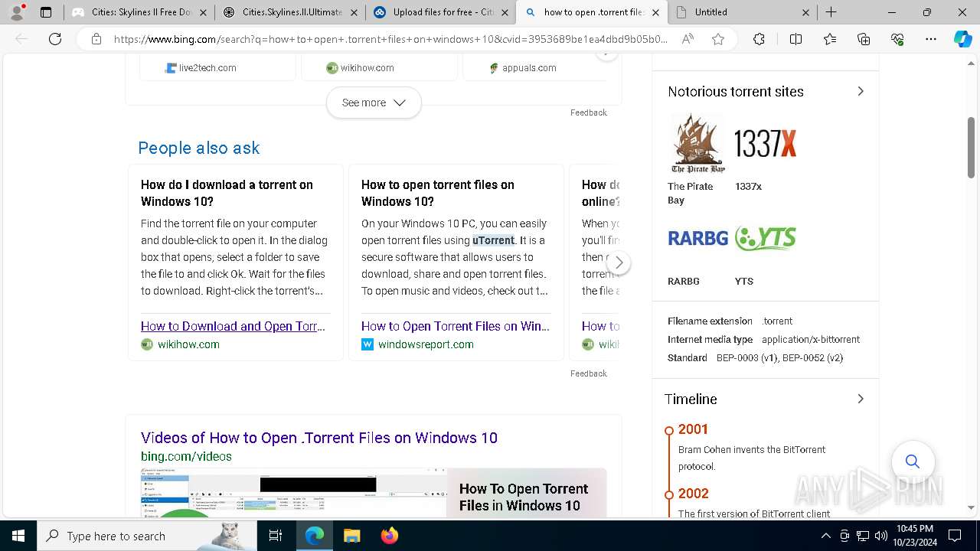980x551 pixels.
Task: Open Windows Start menu
Action: click(x=18, y=536)
